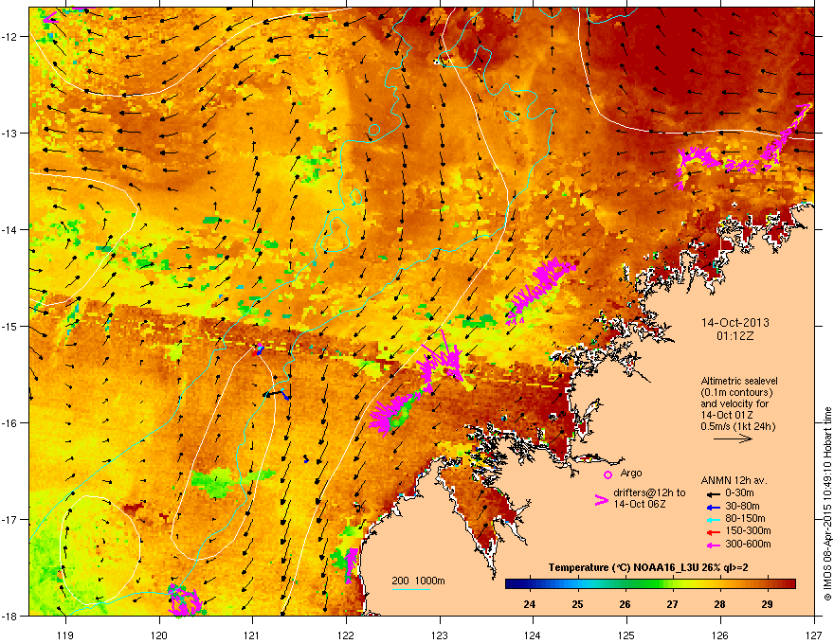Click the '80-150m' depth label

[745, 519]
